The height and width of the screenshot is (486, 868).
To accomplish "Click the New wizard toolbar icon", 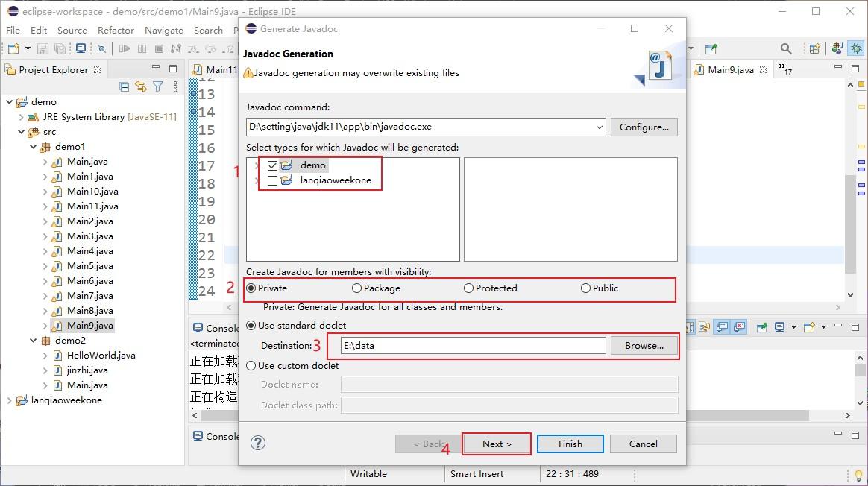I will point(14,48).
